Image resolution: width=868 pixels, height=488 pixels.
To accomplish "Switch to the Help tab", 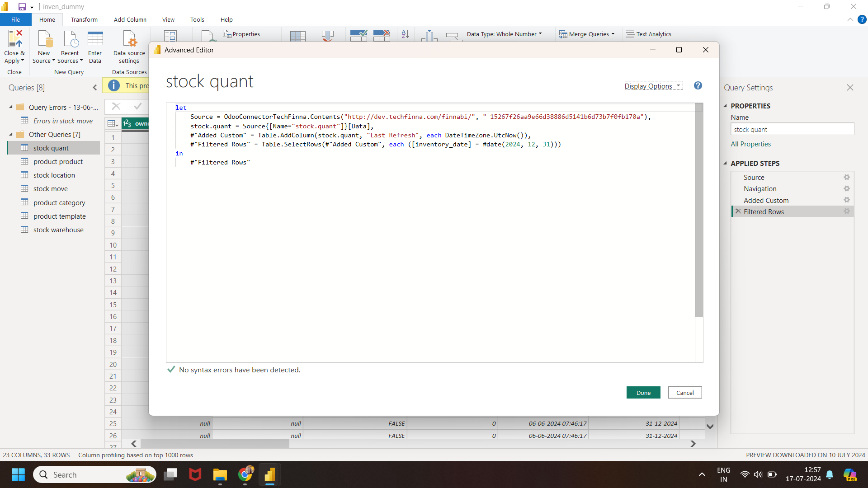I will (x=226, y=19).
